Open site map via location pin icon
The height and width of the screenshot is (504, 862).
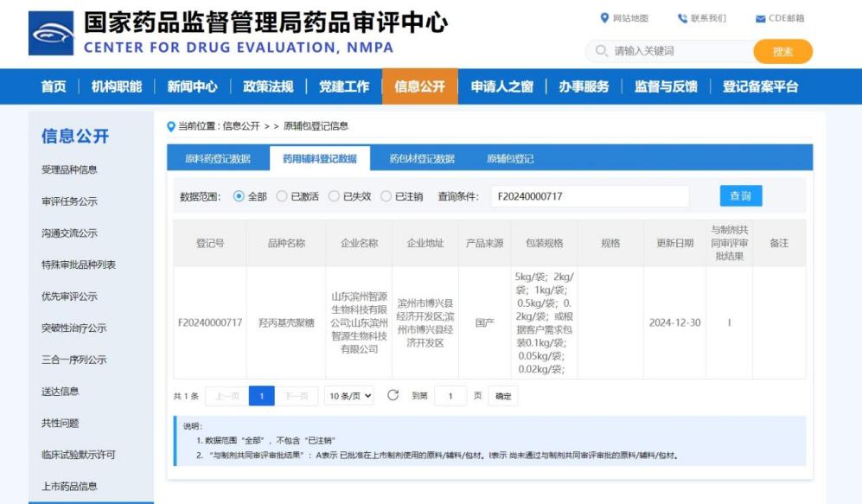604,18
